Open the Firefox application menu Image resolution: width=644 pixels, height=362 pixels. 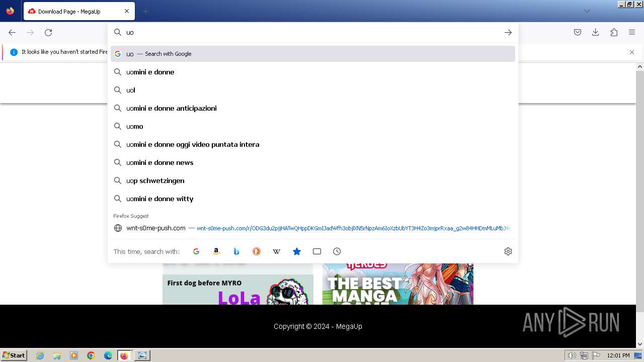[632, 32]
